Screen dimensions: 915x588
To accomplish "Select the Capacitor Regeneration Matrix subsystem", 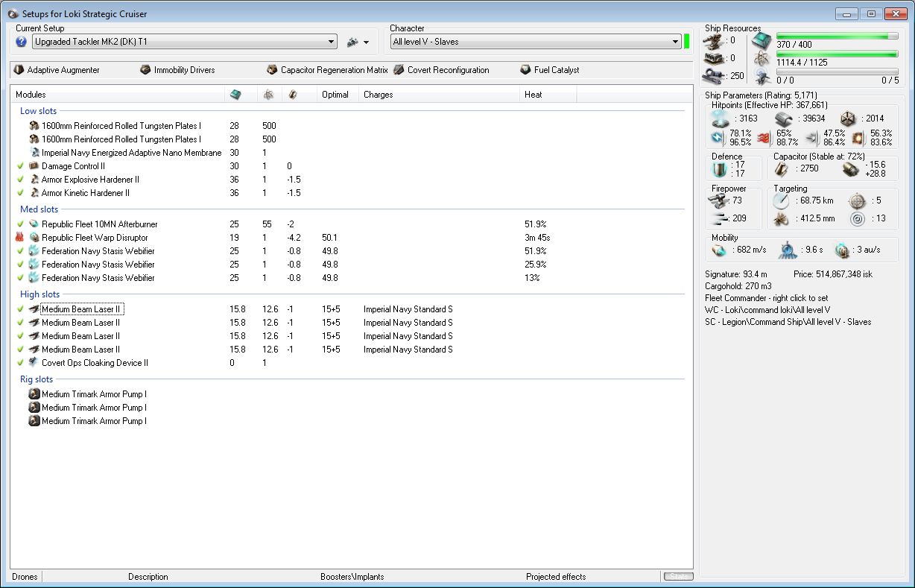I will pyautogui.click(x=327, y=70).
